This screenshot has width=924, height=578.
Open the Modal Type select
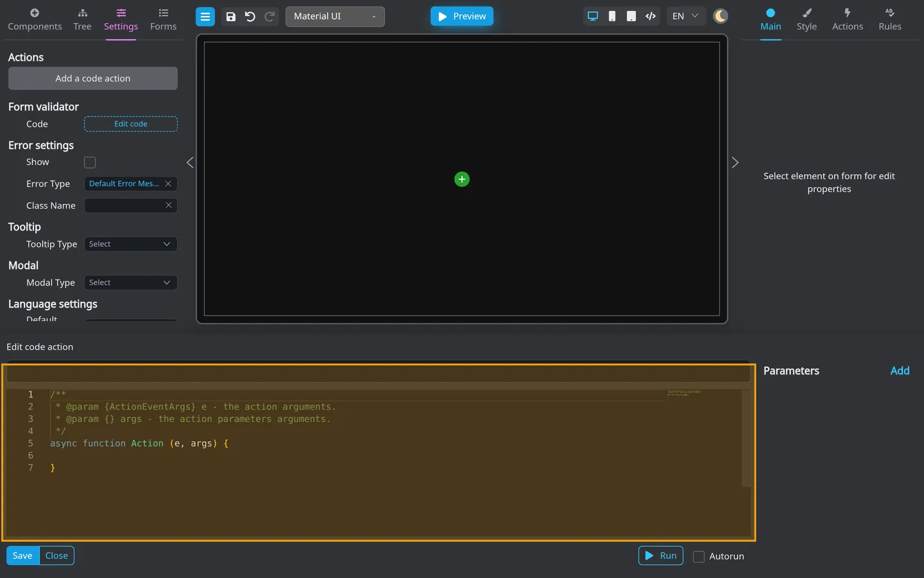coord(131,283)
